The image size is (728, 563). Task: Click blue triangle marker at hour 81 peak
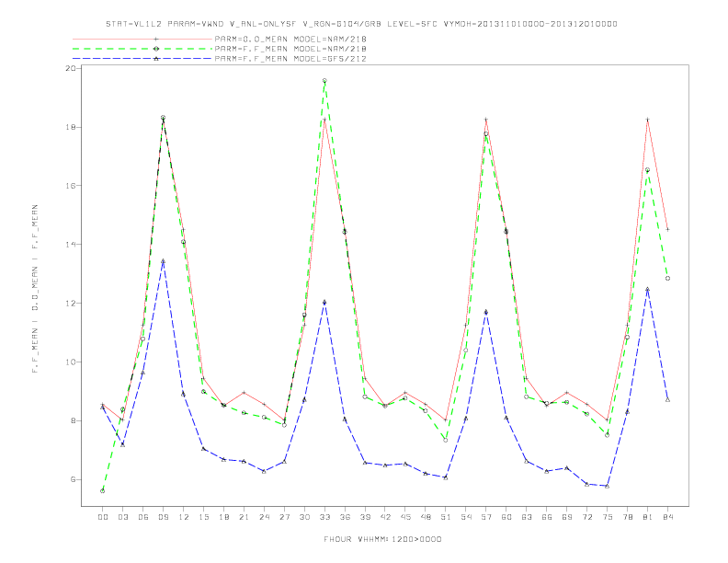tap(648, 289)
